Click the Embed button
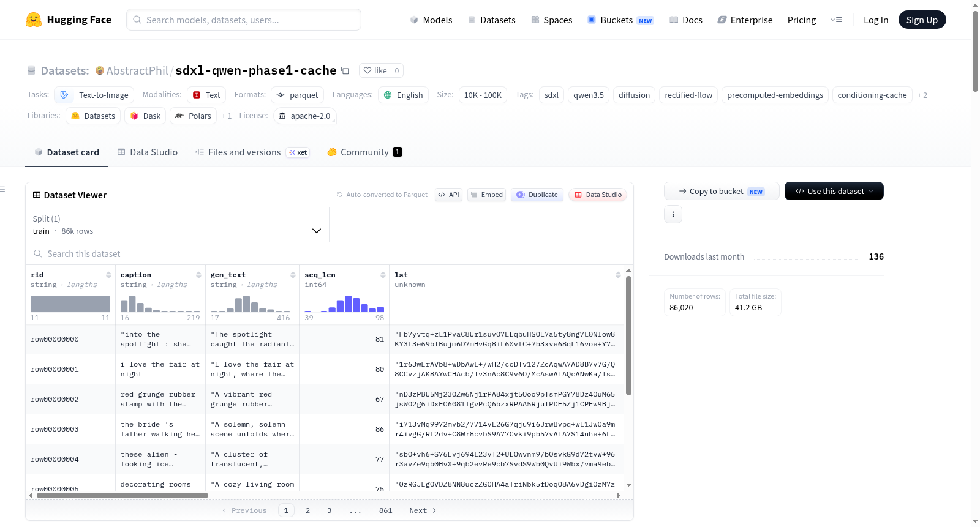The image size is (980, 527). click(486, 195)
